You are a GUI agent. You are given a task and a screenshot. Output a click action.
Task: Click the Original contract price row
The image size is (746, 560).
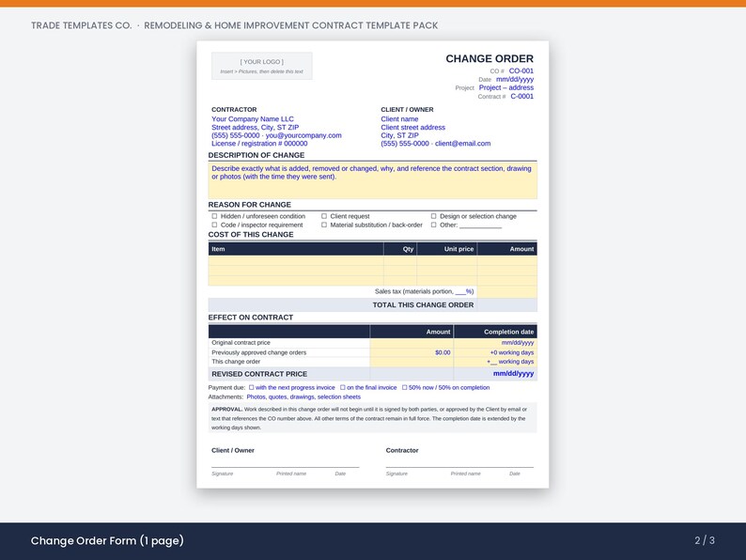(372, 343)
